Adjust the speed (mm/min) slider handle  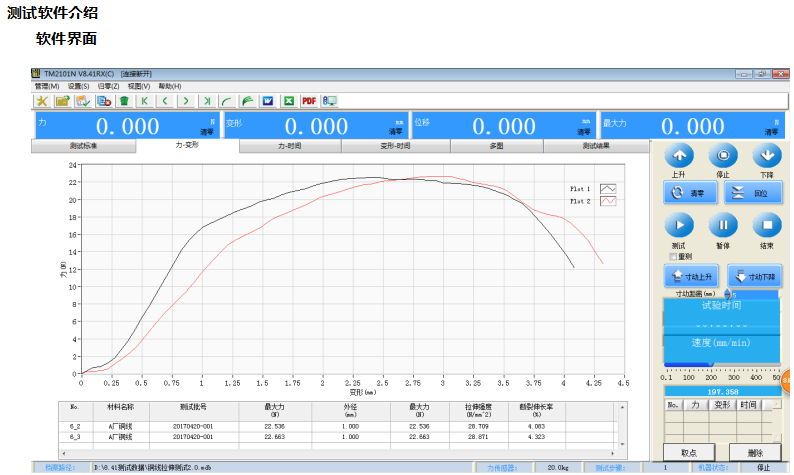pos(711,364)
